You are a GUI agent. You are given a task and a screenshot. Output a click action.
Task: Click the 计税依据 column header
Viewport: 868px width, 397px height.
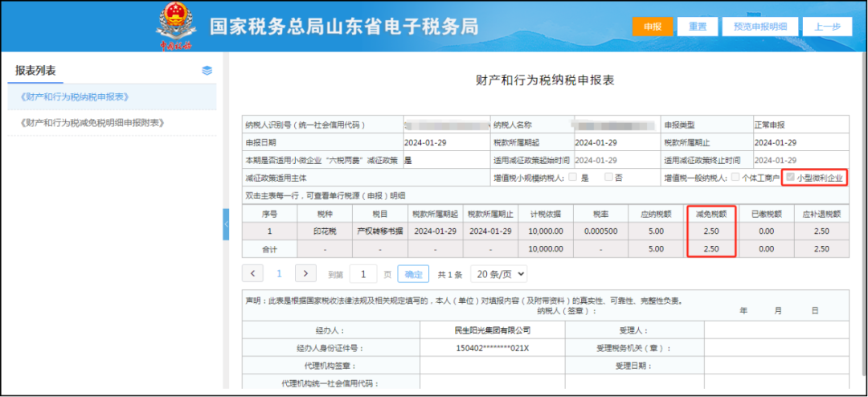click(545, 215)
